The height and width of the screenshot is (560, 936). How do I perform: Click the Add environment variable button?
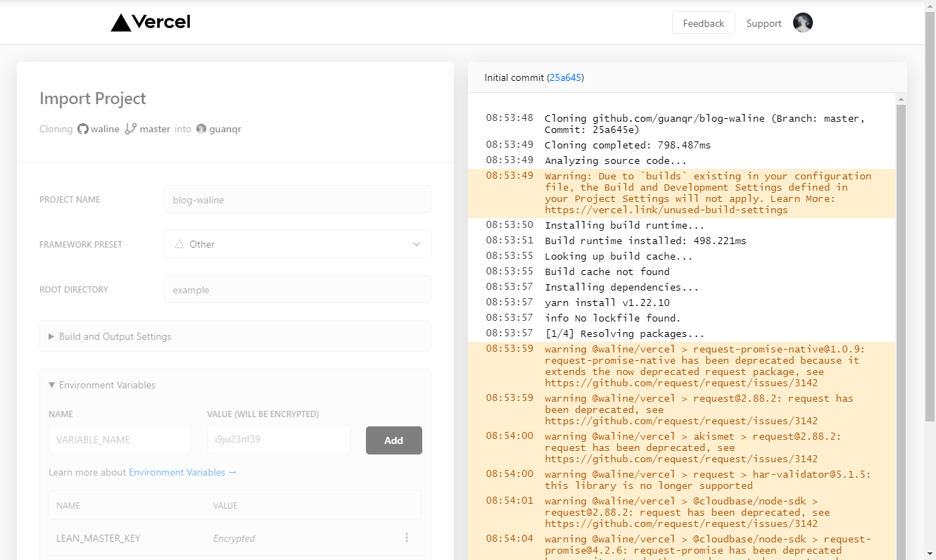394,440
